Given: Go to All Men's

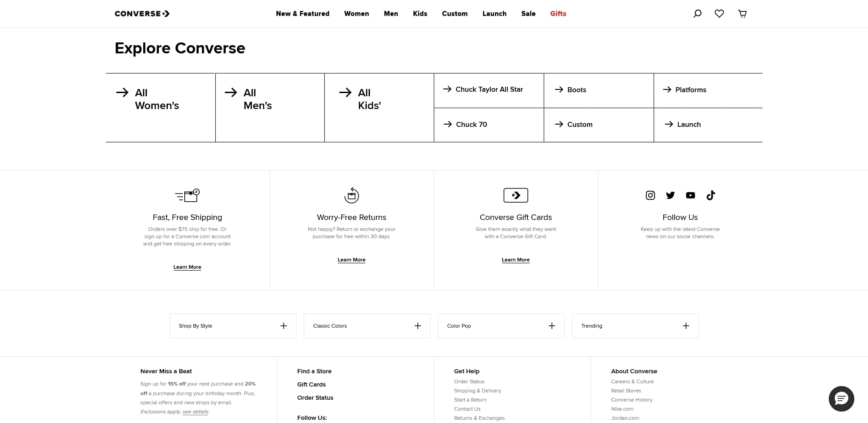Looking at the screenshot, I should (x=270, y=108).
